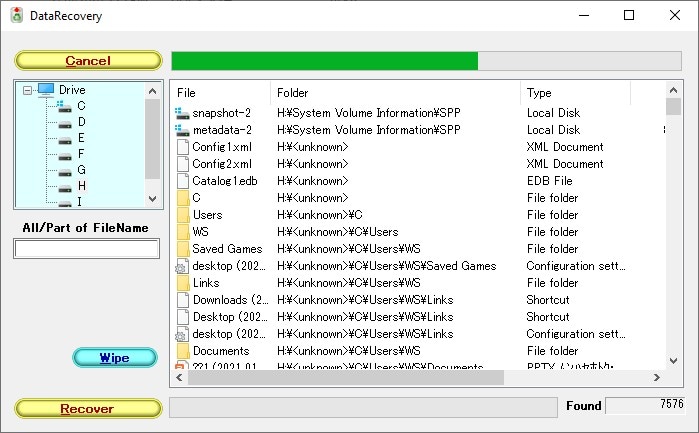
Task: Click the Recover button
Action: tap(88, 408)
